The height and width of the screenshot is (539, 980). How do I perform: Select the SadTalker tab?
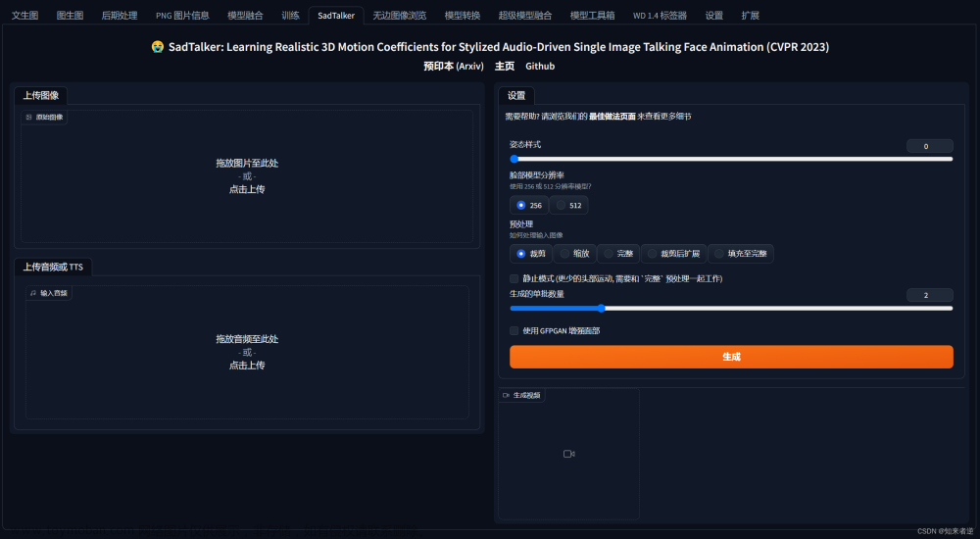[x=336, y=15]
